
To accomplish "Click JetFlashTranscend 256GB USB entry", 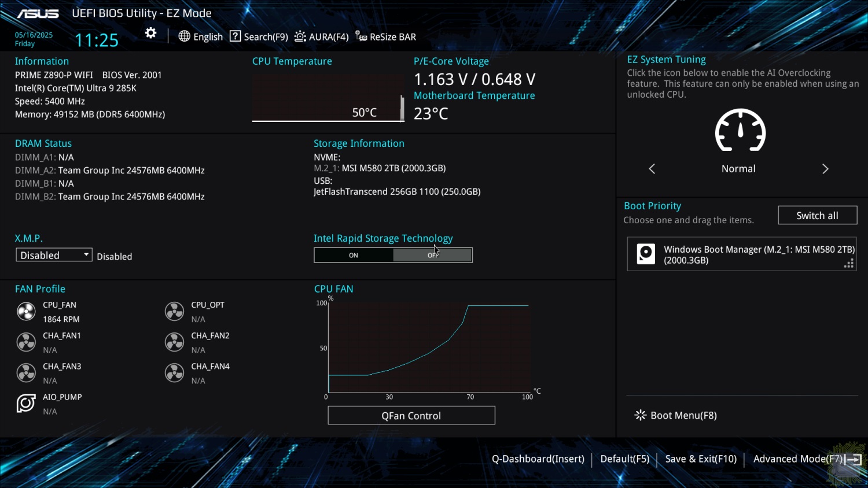I will click(397, 191).
